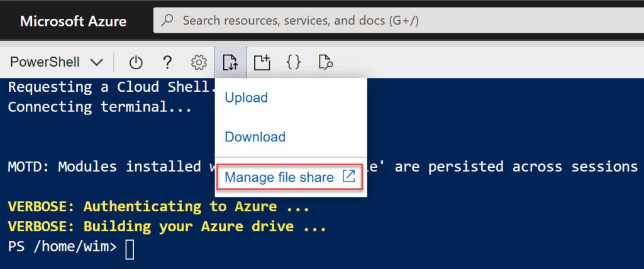
Task: Click the Restart Cloud Shell power icon
Action: pos(136,62)
